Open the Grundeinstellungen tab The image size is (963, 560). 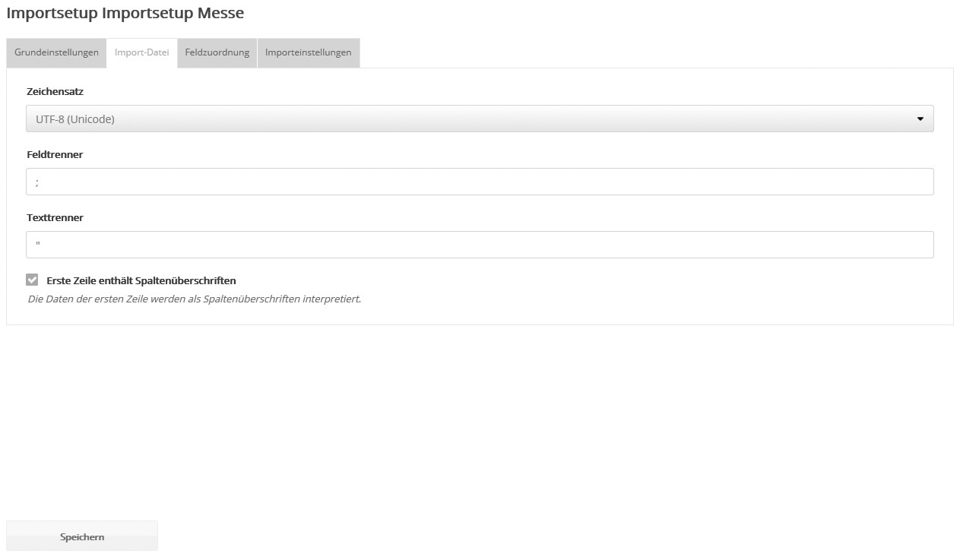point(56,52)
